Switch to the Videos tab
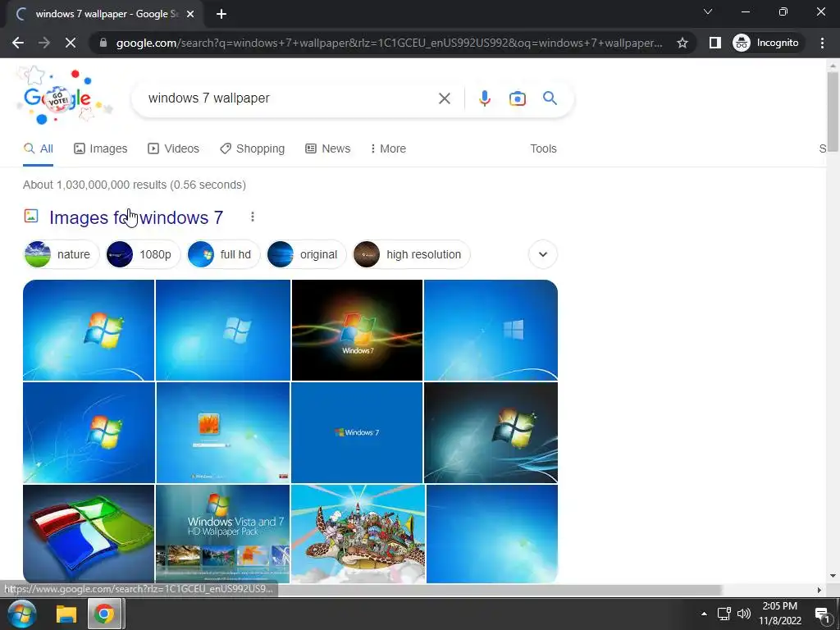Screen dimensions: 840x630 point(173,148)
